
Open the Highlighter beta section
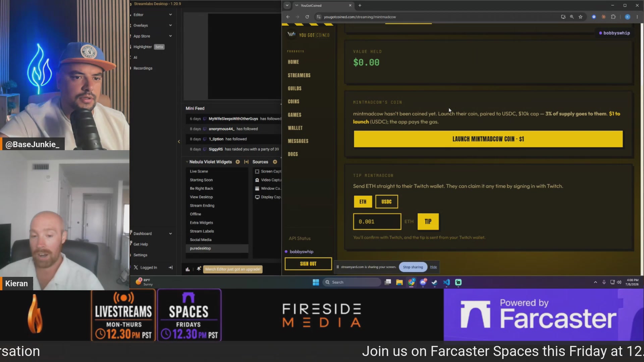coord(149,47)
